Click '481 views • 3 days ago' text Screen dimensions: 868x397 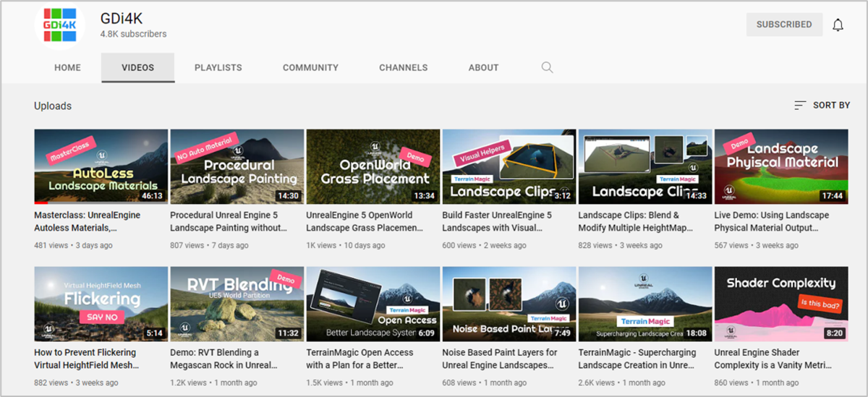pos(73,245)
